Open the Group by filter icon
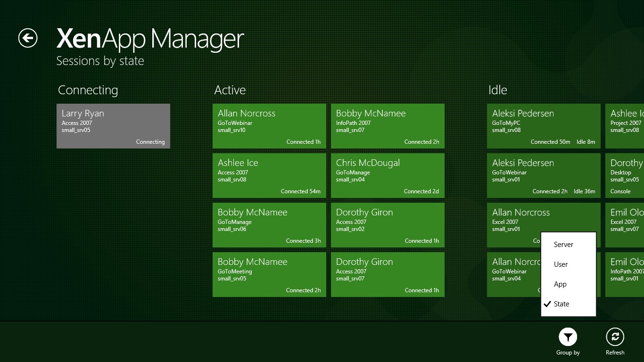 (568, 337)
